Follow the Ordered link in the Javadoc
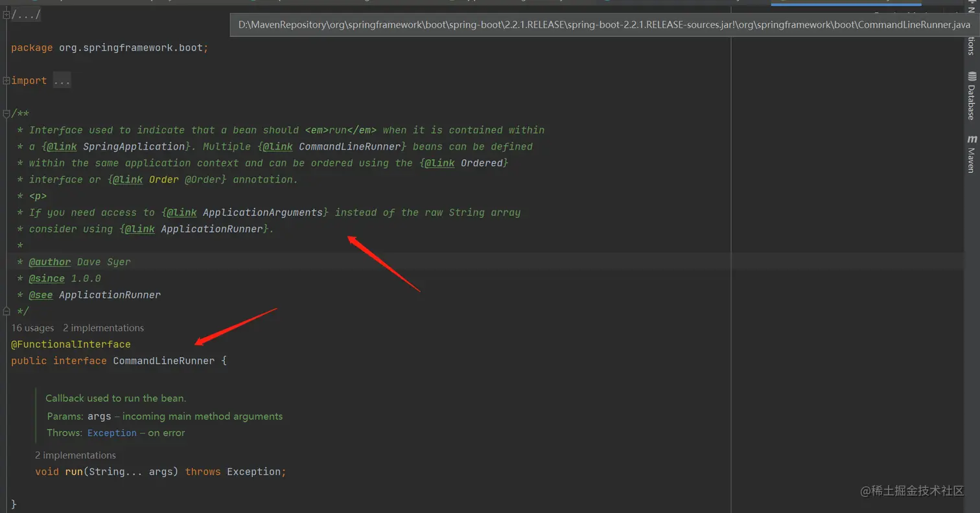 coord(482,163)
